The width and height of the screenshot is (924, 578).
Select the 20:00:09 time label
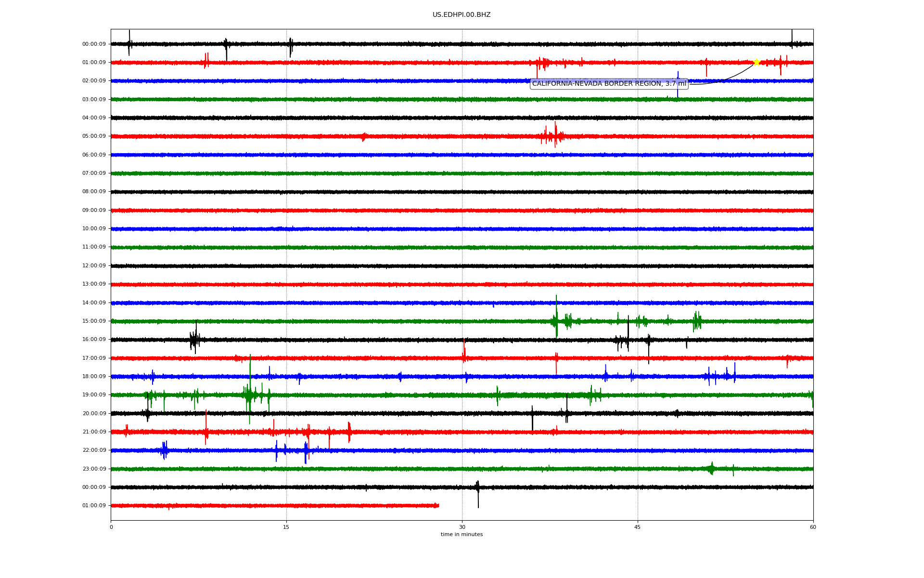click(x=94, y=413)
